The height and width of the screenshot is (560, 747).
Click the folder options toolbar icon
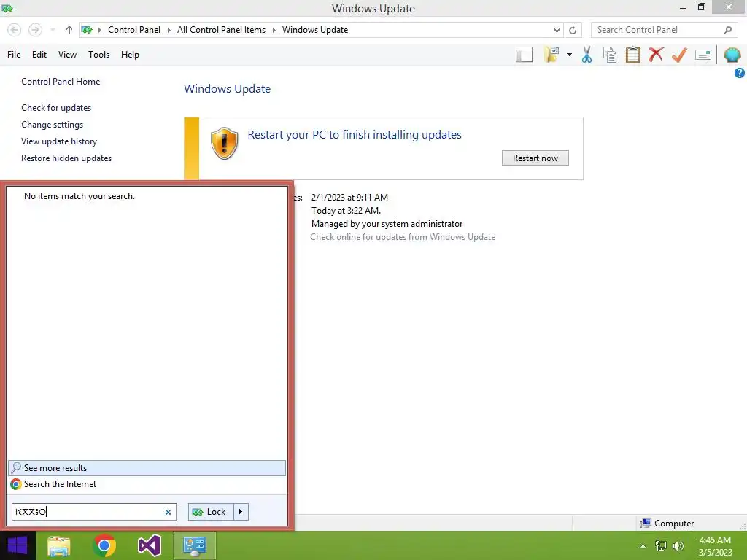[x=551, y=55]
